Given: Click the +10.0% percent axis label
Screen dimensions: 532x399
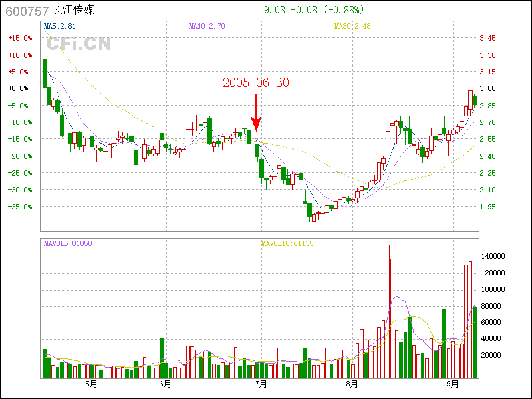Looking at the screenshot, I should tap(21, 55).
